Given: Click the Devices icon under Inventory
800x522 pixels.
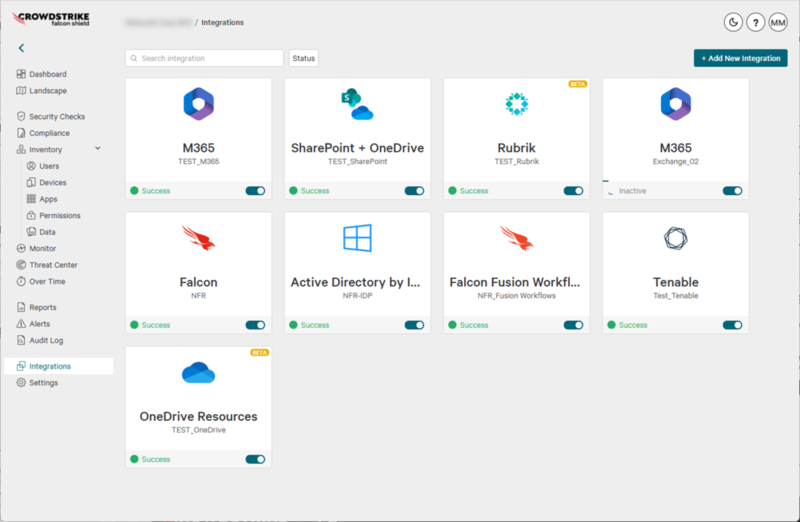Looking at the screenshot, I should [31, 182].
